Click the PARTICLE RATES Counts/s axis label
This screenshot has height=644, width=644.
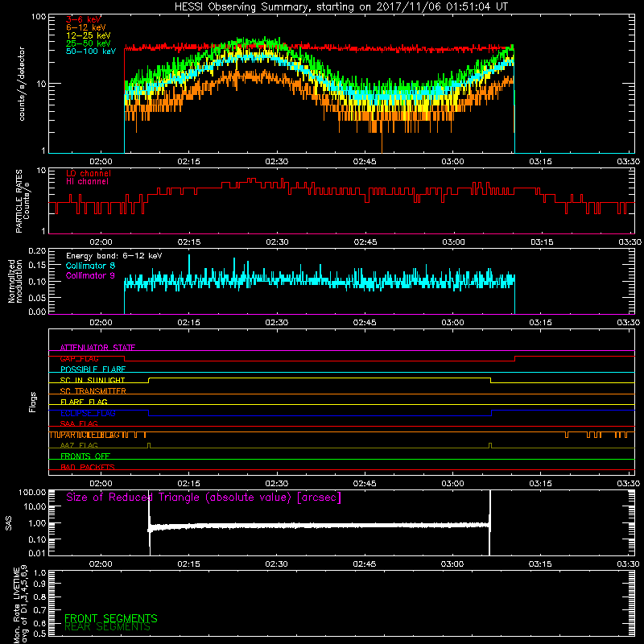point(23,201)
